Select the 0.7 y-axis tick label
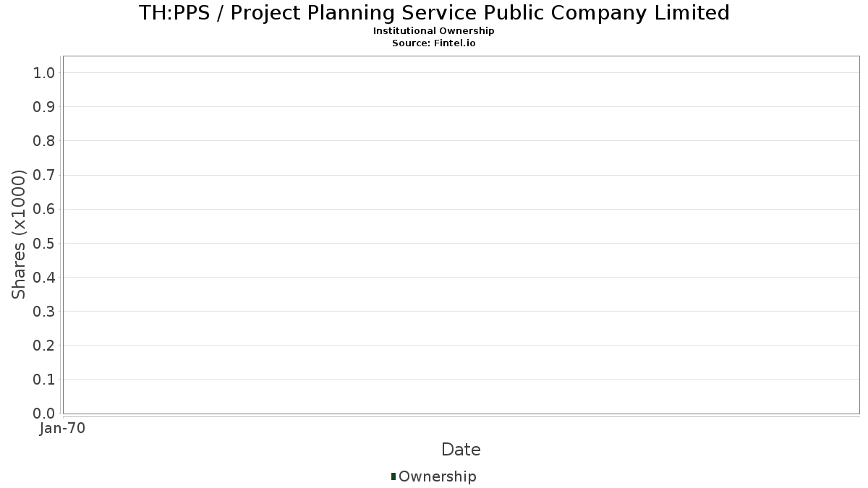 point(44,175)
